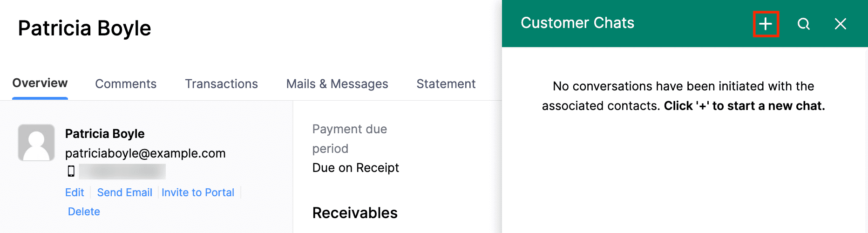The height and width of the screenshot is (233, 868).
Task: Delete the contact person
Action: coord(84,212)
